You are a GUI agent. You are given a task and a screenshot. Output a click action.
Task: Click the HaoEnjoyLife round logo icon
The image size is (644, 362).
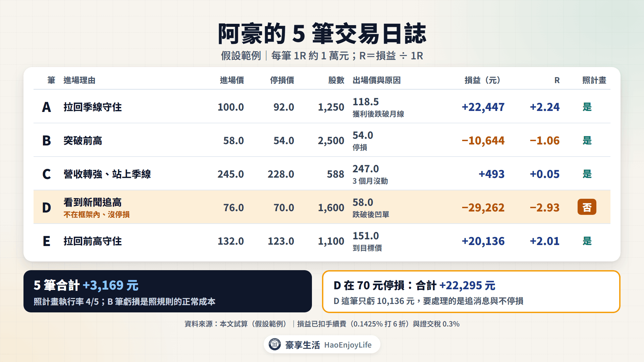click(x=275, y=345)
